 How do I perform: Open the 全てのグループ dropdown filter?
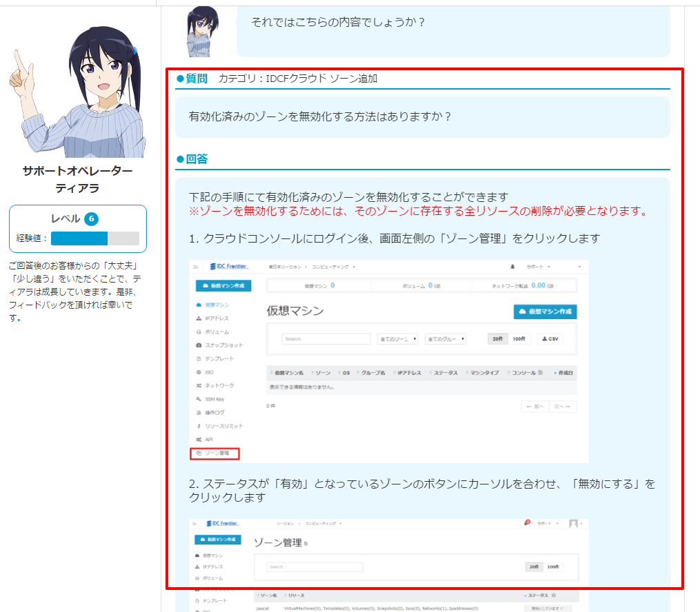tap(446, 339)
